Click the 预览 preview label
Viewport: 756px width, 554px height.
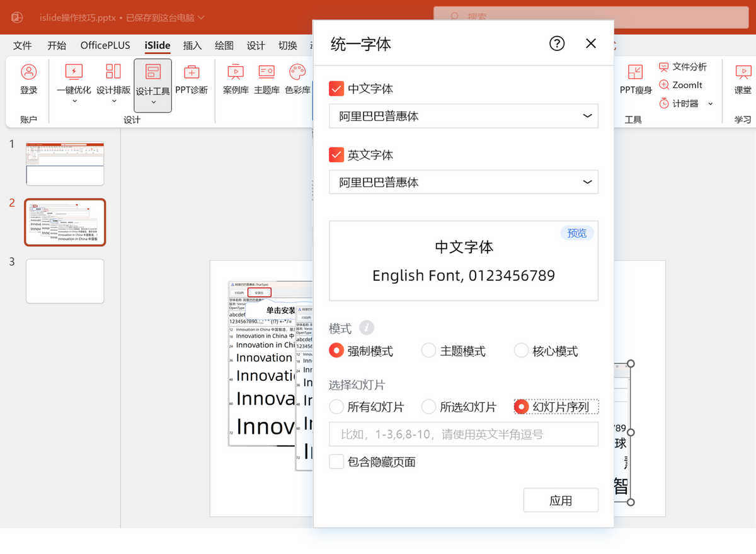(x=576, y=233)
